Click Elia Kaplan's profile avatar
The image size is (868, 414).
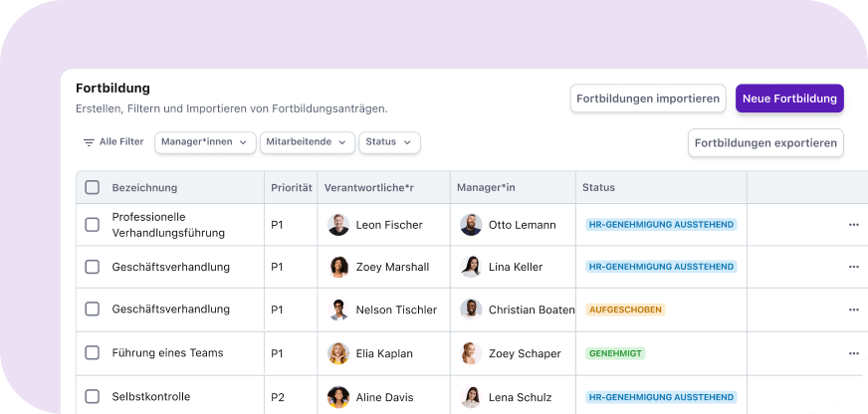point(338,353)
